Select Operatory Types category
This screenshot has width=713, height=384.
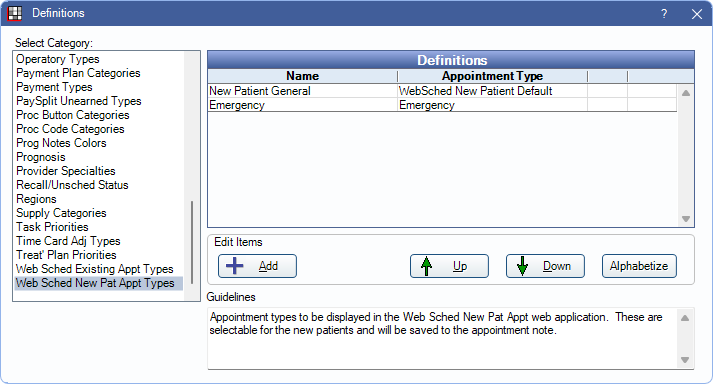[x=58, y=59]
